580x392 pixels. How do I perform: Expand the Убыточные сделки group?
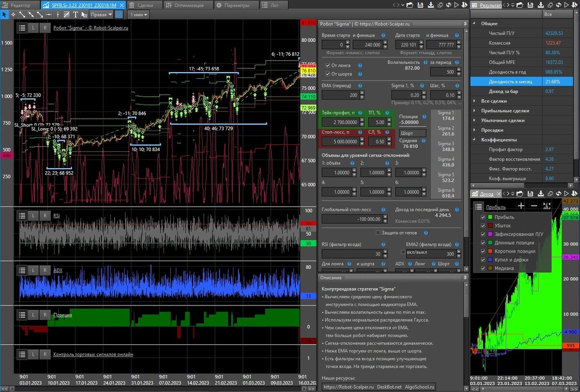(474, 120)
